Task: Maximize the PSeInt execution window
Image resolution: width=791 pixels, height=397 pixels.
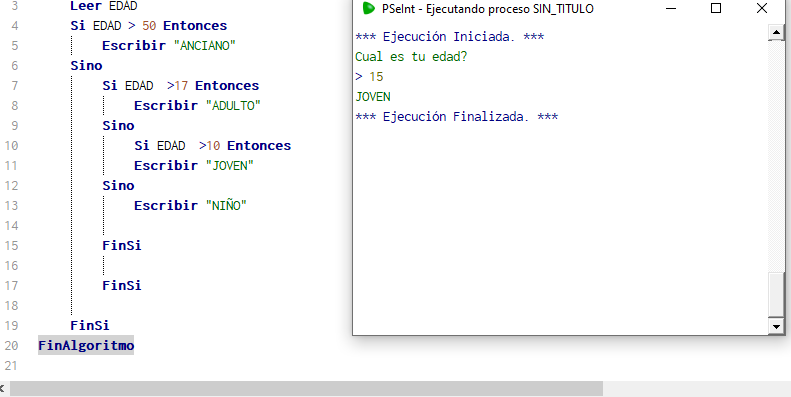Action: (x=715, y=8)
